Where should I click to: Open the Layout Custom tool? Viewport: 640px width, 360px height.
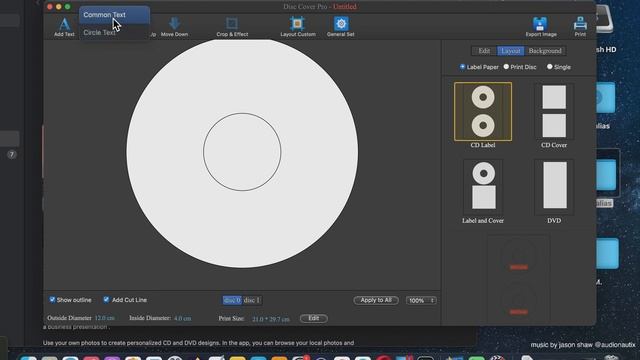coord(298,27)
